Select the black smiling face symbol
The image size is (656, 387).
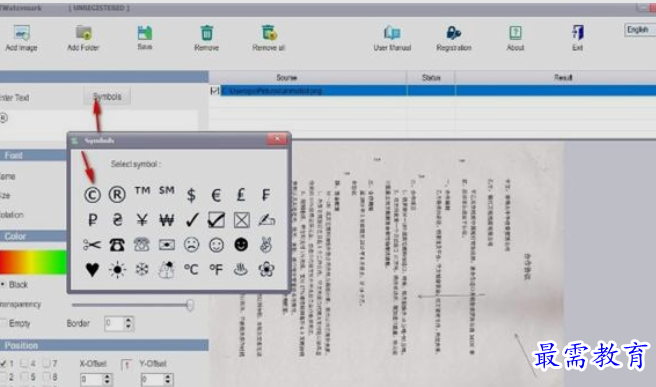coord(241,245)
